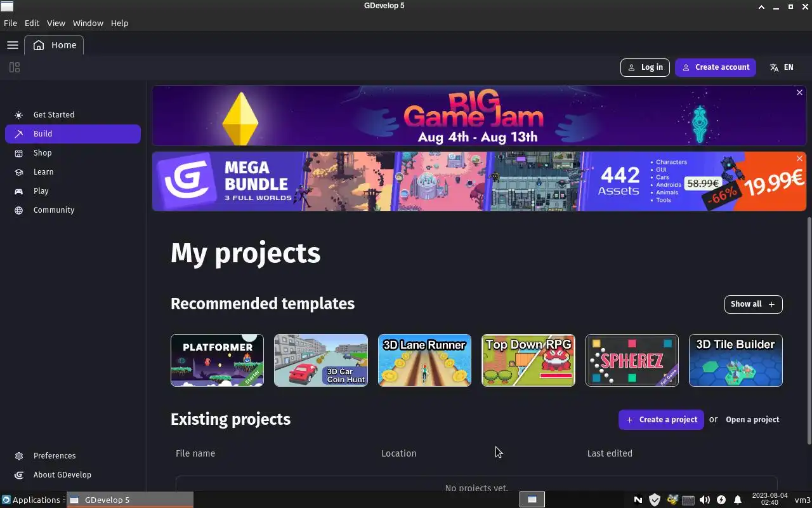
Task: Open the File menu
Action: 10,23
